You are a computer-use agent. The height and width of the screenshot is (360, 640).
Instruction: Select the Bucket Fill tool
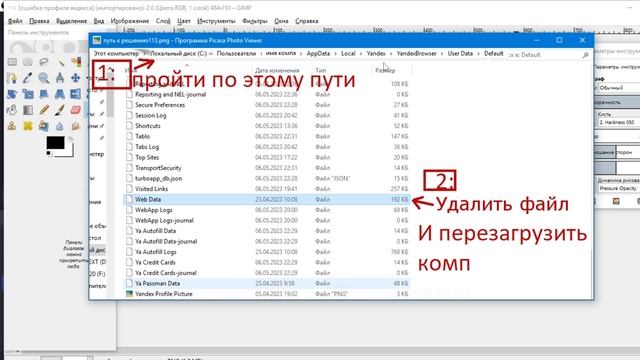click(x=12, y=110)
